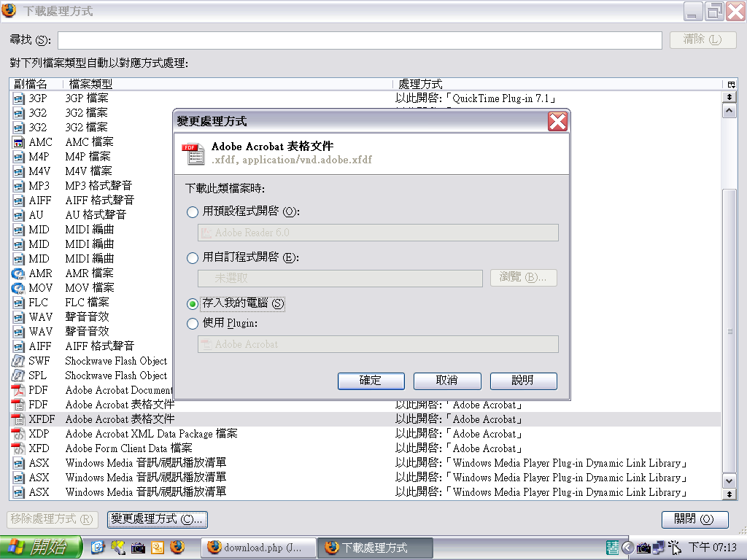Switch to 下載處理方式 taskbar item
This screenshot has height=560, width=747.
(x=375, y=548)
